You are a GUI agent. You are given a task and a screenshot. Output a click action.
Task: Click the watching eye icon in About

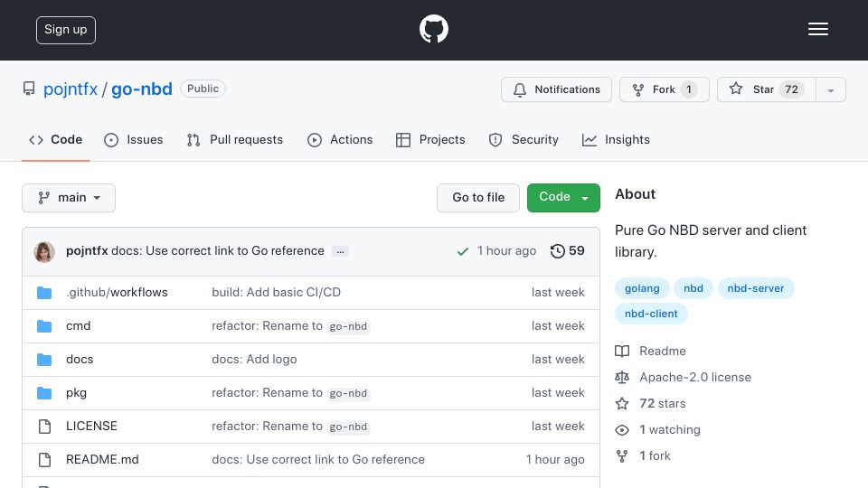coord(622,430)
